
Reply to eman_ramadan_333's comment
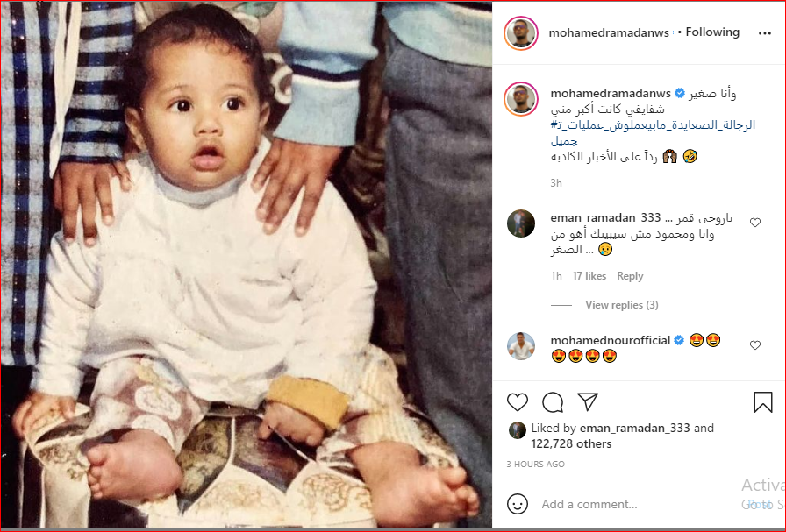[x=630, y=276]
